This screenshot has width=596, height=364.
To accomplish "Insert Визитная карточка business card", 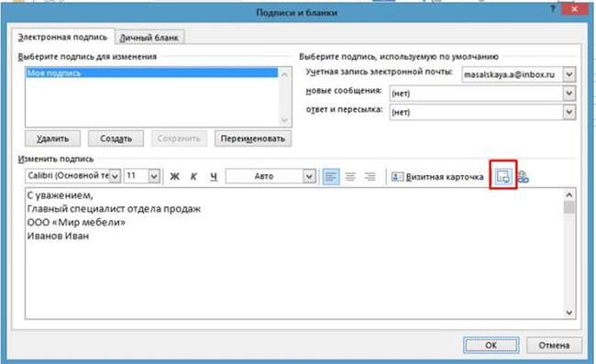I will [437, 177].
